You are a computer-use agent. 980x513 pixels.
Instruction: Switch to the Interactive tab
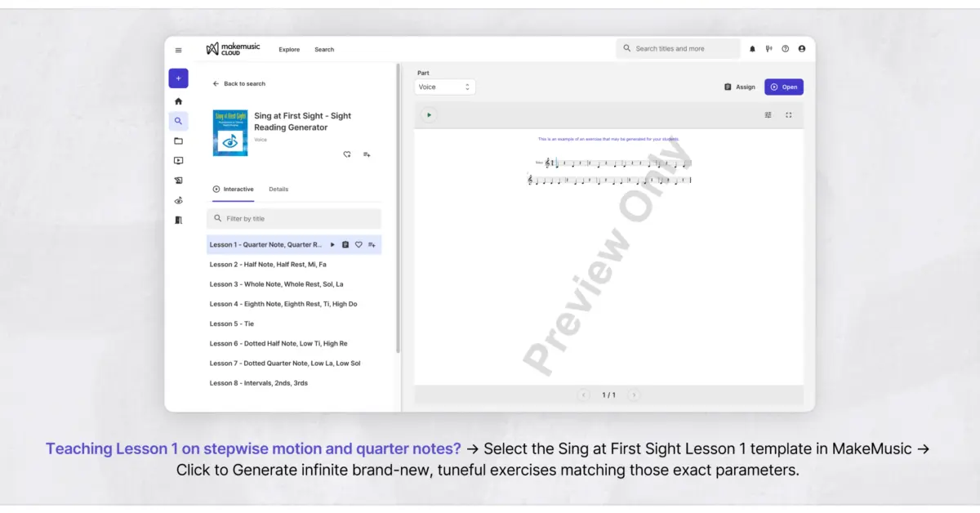coord(233,190)
